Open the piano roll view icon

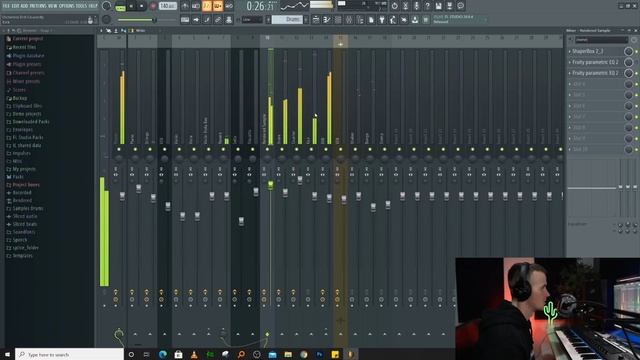327,20
